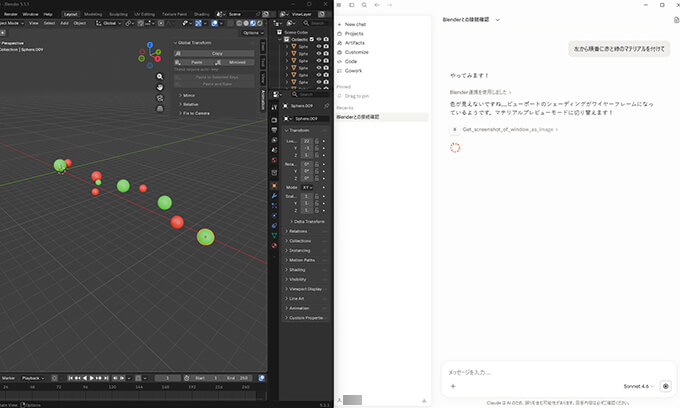Switch to the Modeling workspace tab
The image size is (680, 408).
click(93, 14)
